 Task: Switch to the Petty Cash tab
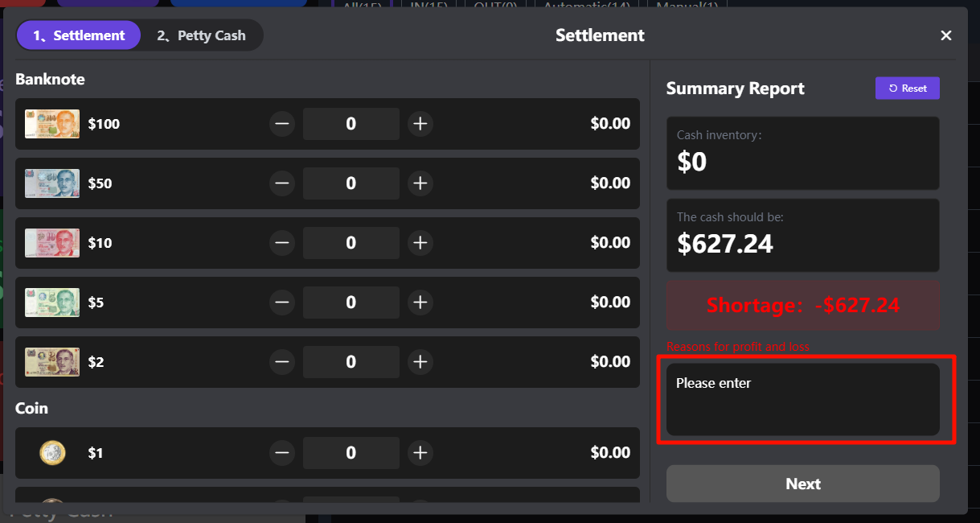[201, 35]
